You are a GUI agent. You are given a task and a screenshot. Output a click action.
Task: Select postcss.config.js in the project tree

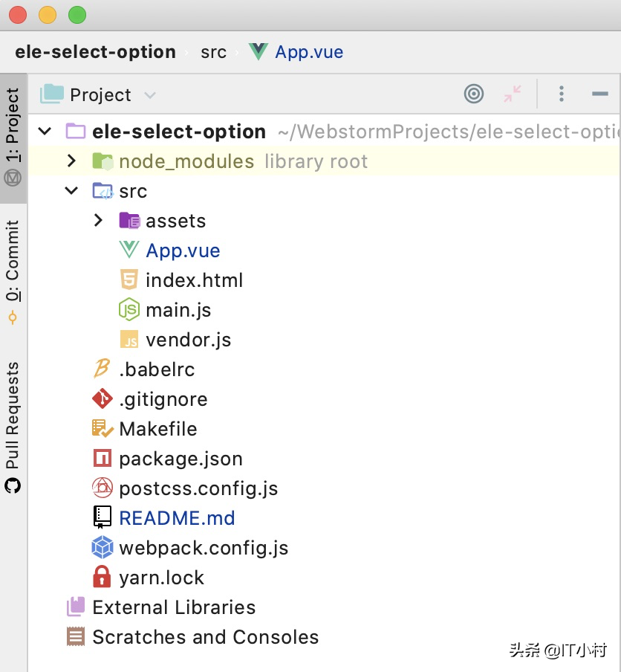[x=198, y=488]
